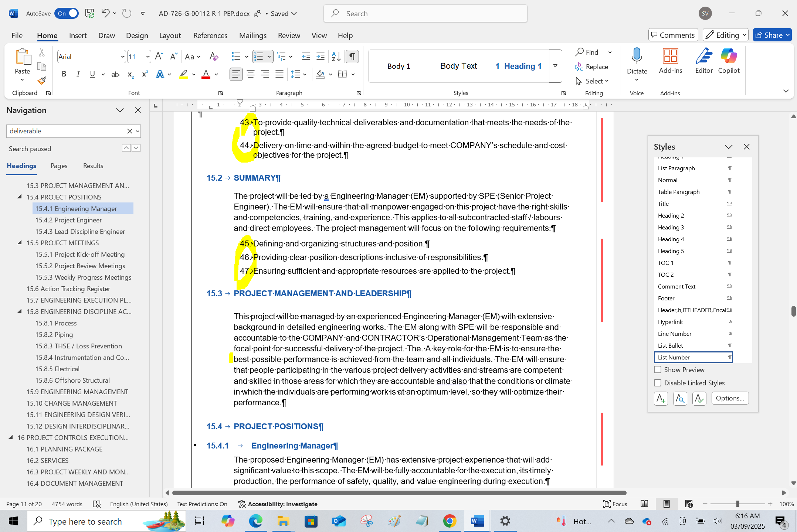Enable Show Preview in Styles pane

658,369
